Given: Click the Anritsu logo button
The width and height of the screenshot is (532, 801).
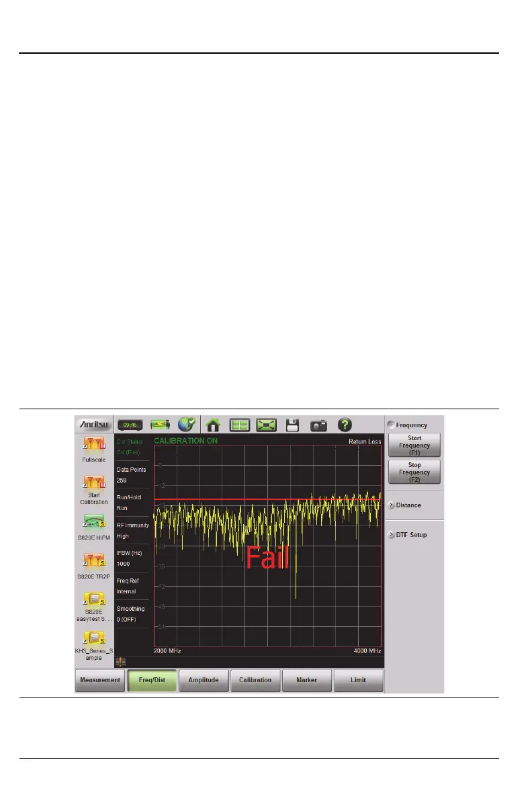Looking at the screenshot, I should (x=94, y=425).
